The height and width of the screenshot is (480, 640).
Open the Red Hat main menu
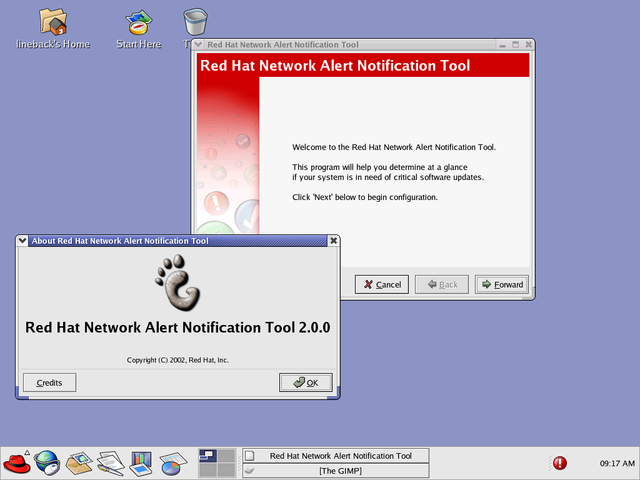pos(17,463)
